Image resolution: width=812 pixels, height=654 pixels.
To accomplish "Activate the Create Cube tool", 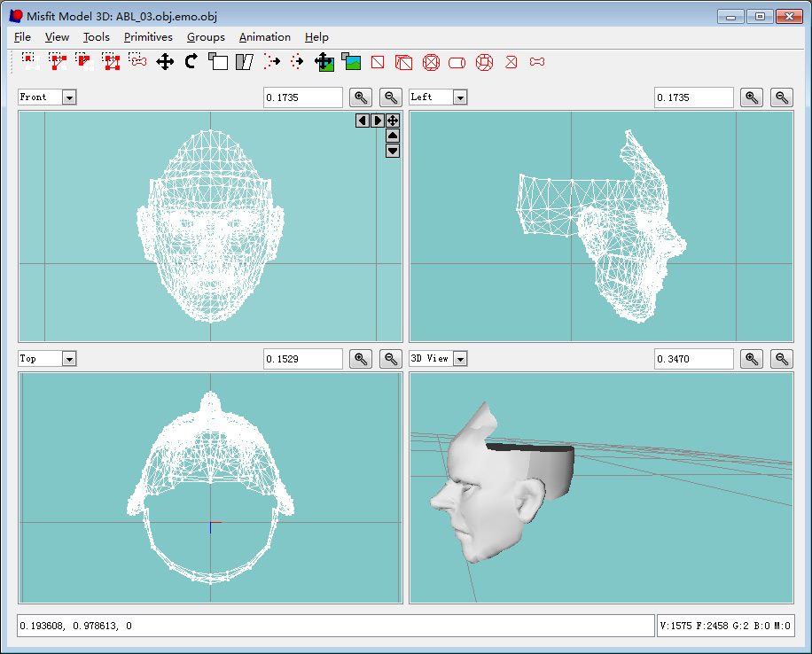I will pos(403,62).
